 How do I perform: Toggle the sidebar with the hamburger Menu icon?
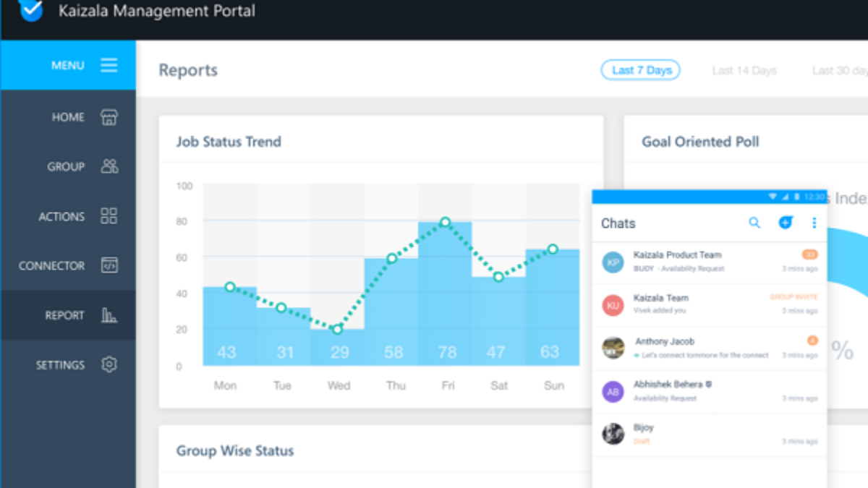pyautogui.click(x=109, y=65)
